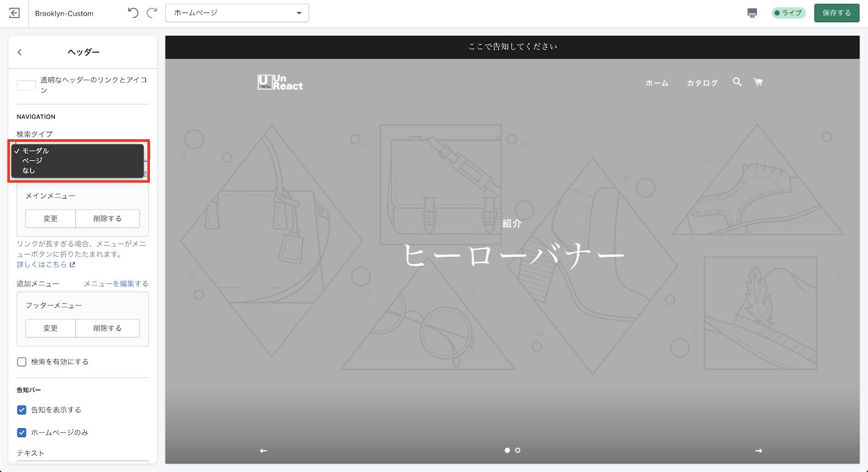
Task: Click the UnReact logo in preview
Action: pos(280,82)
